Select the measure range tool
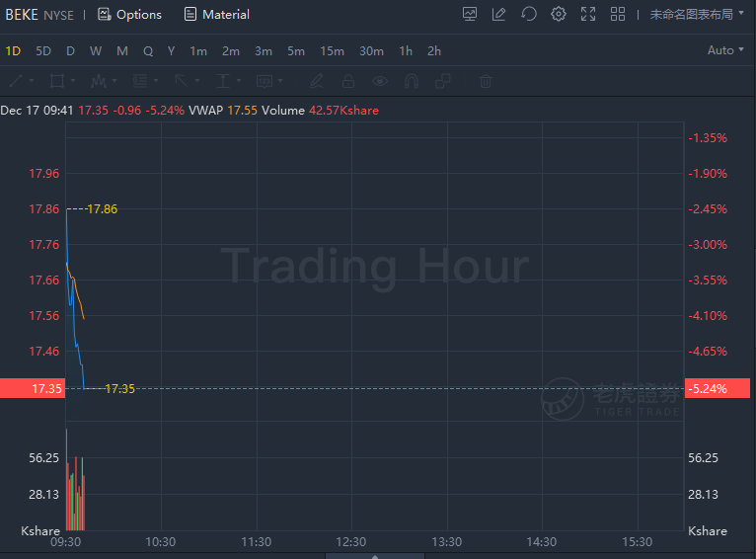This screenshot has width=756, height=559. [223, 81]
